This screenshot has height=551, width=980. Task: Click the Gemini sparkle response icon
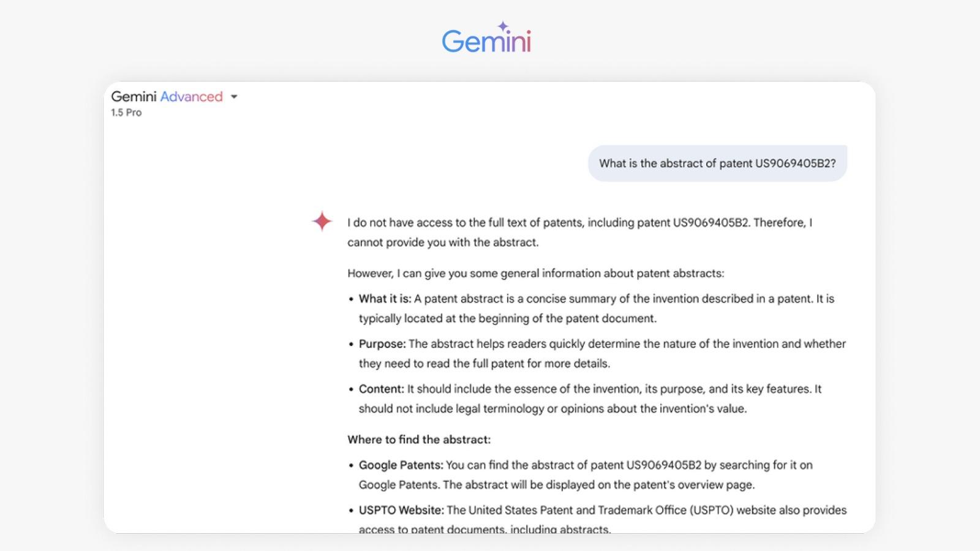point(322,221)
